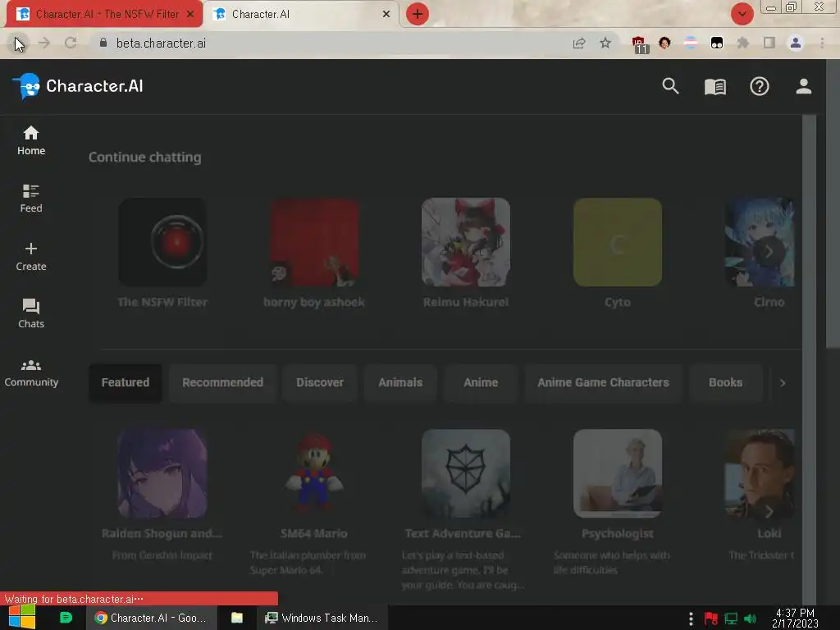The image size is (840, 630).
Task: Click the network monitor tray icon
Action: tap(731, 619)
